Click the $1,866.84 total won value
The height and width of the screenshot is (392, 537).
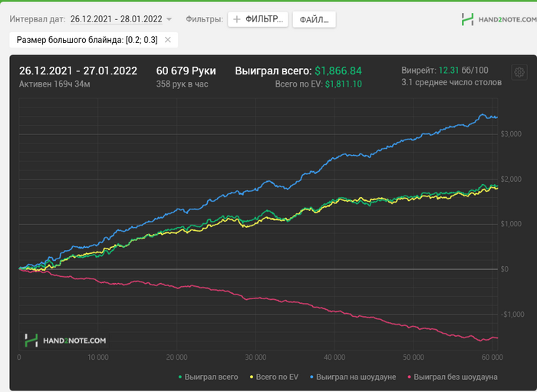coord(338,71)
